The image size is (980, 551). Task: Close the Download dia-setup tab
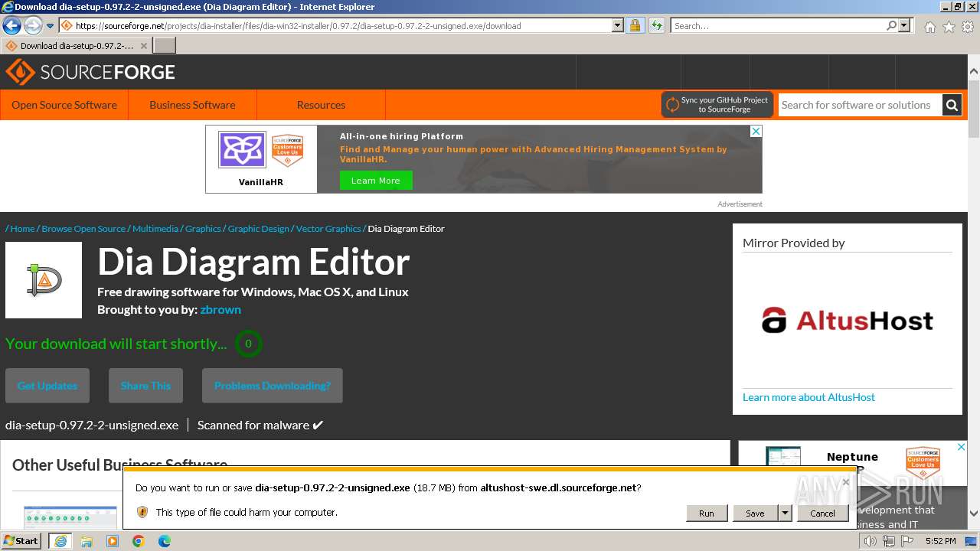(144, 46)
